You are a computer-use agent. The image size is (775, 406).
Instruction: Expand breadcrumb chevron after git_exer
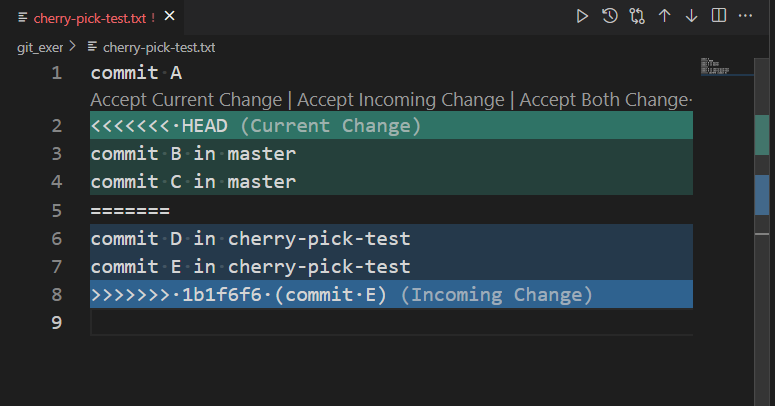(x=73, y=47)
